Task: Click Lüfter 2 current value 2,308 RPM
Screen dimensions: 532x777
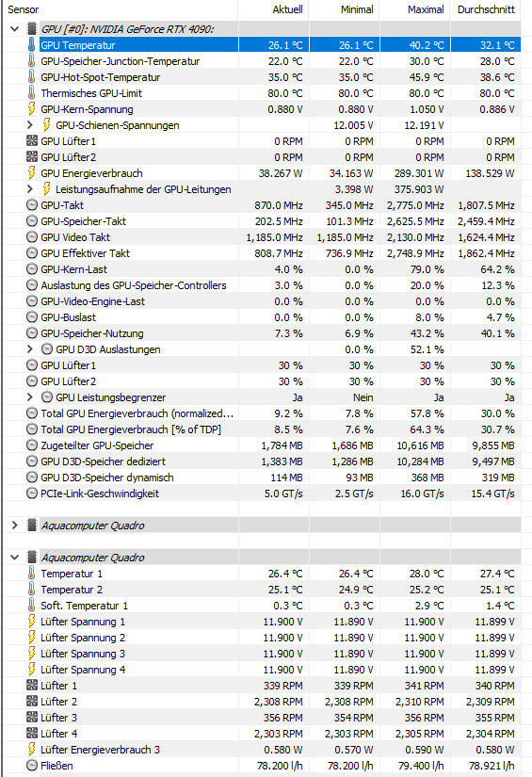Action: (x=279, y=701)
